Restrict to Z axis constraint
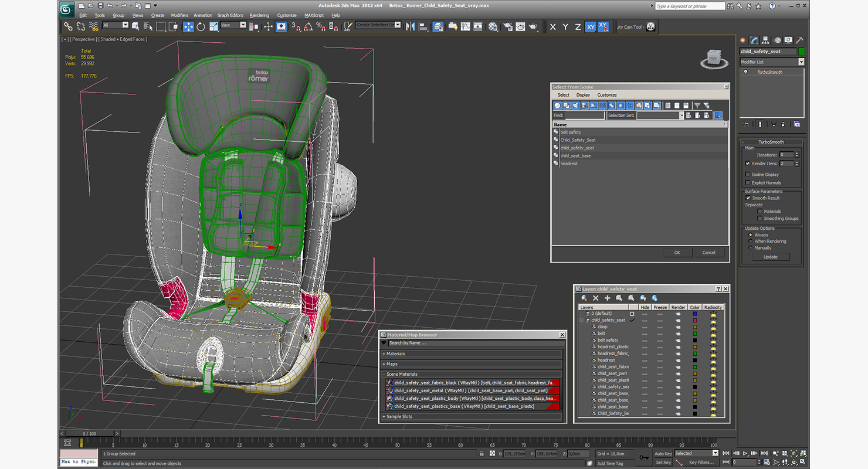This screenshot has height=469, width=868. click(578, 27)
